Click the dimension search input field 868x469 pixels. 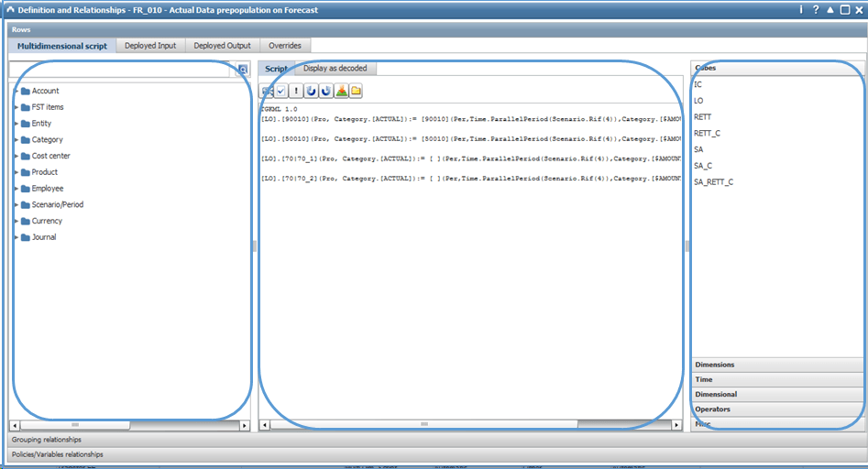coord(119,69)
